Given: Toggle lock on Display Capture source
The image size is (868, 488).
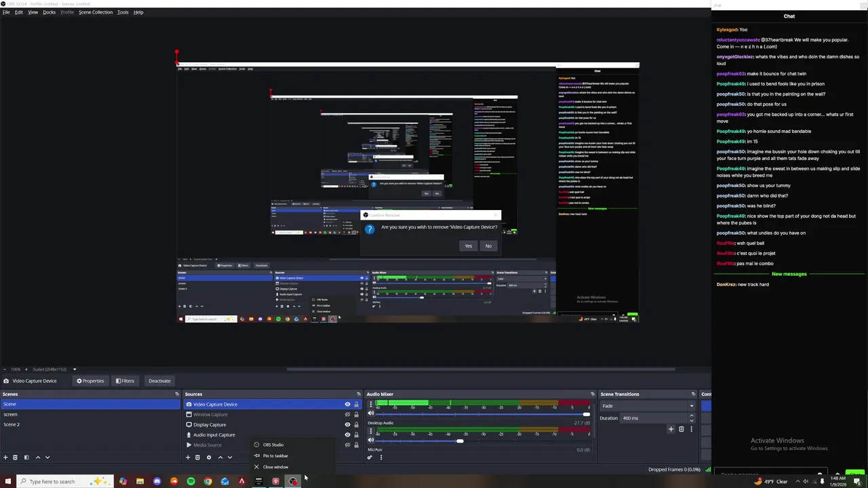Looking at the screenshot, I should (356, 425).
